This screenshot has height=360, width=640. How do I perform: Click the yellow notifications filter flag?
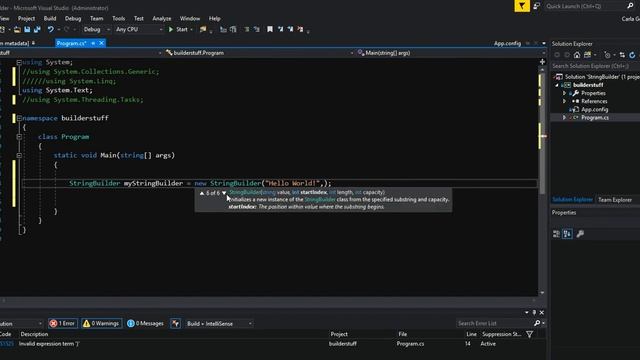pos(522,6)
